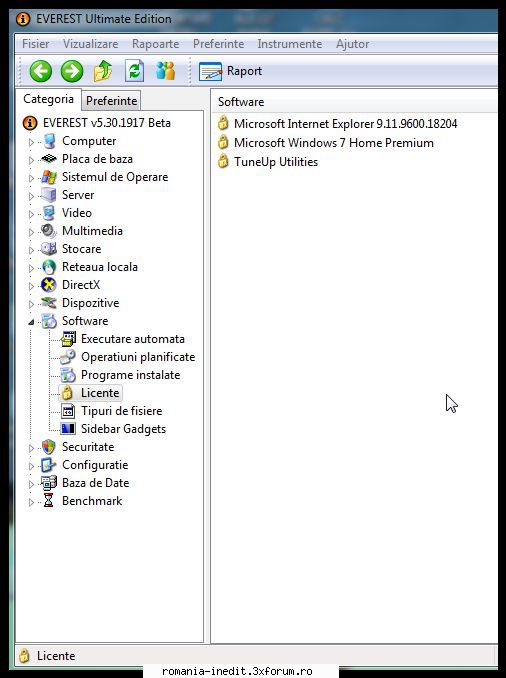Collapse the Software tree node
The width and height of the screenshot is (506, 678).
(31, 322)
